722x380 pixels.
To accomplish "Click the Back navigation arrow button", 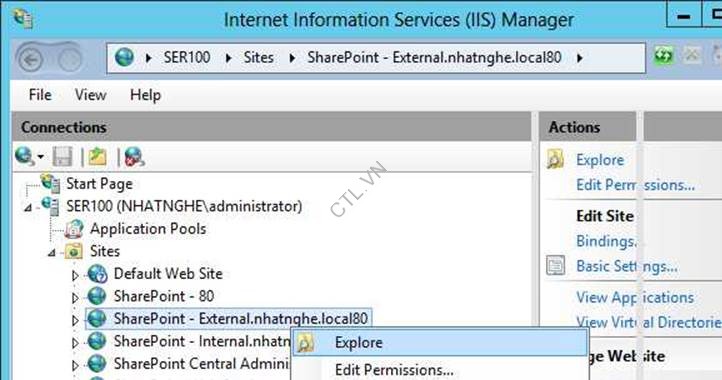I will pos(30,59).
